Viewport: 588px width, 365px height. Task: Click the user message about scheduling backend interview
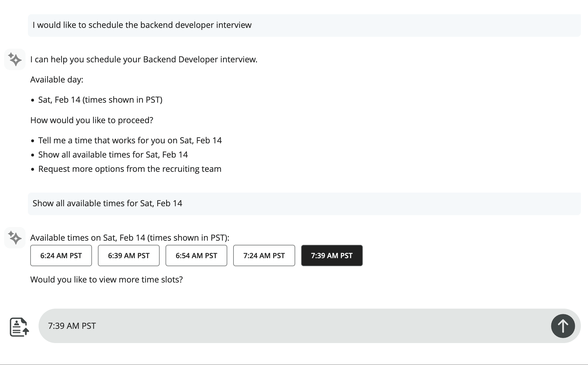[142, 25]
